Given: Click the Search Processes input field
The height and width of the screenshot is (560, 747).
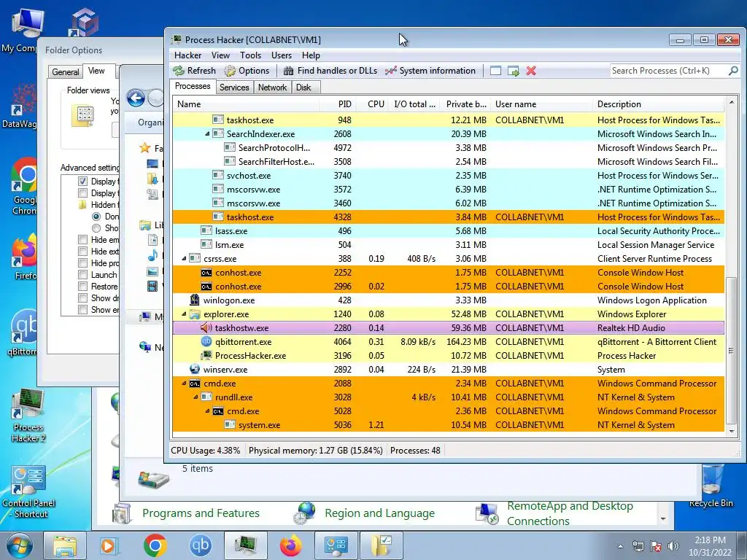Looking at the screenshot, I should click(669, 71).
